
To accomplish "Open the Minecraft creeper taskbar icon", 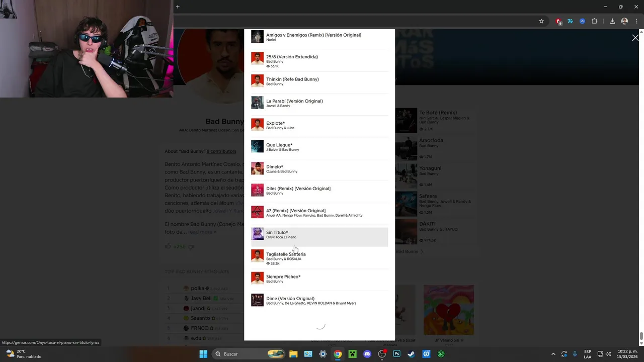I will (352, 354).
